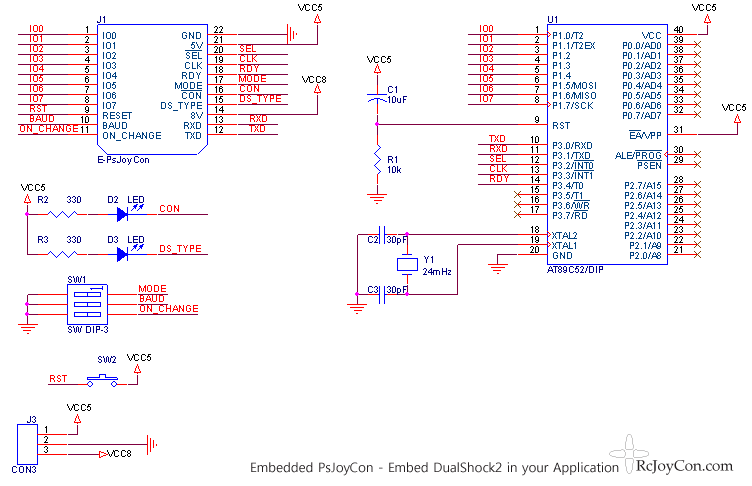This screenshot has height=486, width=752.
Task: Click the EA/VPP pin name
Action: pyautogui.click(x=645, y=135)
